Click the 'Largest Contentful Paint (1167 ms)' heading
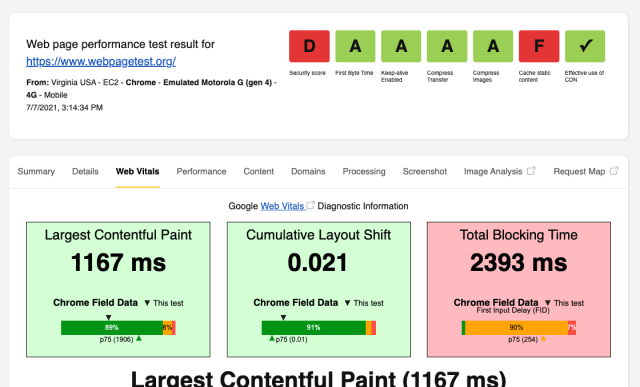Image resolution: width=640 pixels, height=387 pixels. click(319, 378)
